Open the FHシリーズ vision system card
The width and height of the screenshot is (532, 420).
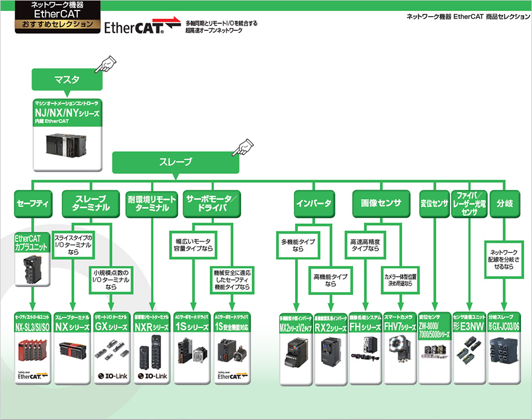(x=366, y=349)
